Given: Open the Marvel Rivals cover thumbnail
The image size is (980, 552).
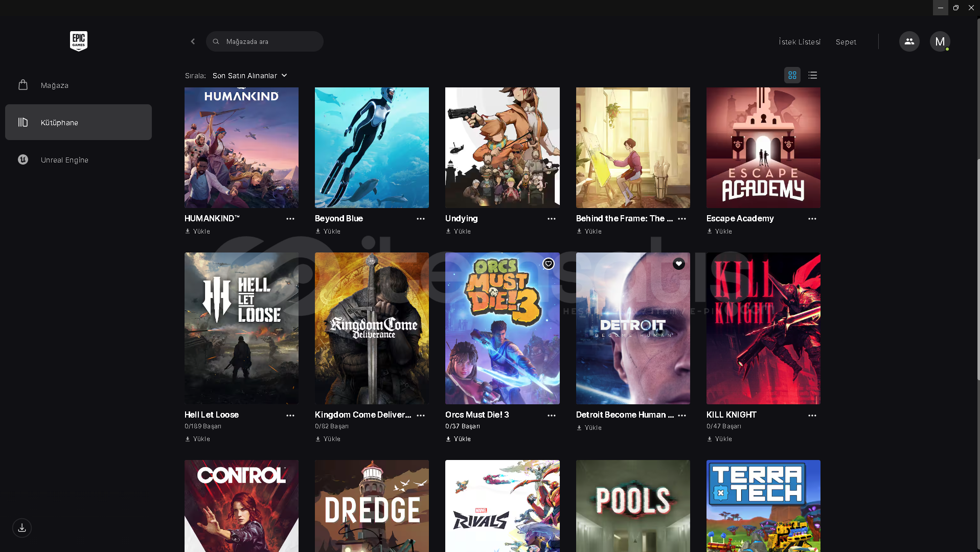Looking at the screenshot, I should (x=503, y=506).
